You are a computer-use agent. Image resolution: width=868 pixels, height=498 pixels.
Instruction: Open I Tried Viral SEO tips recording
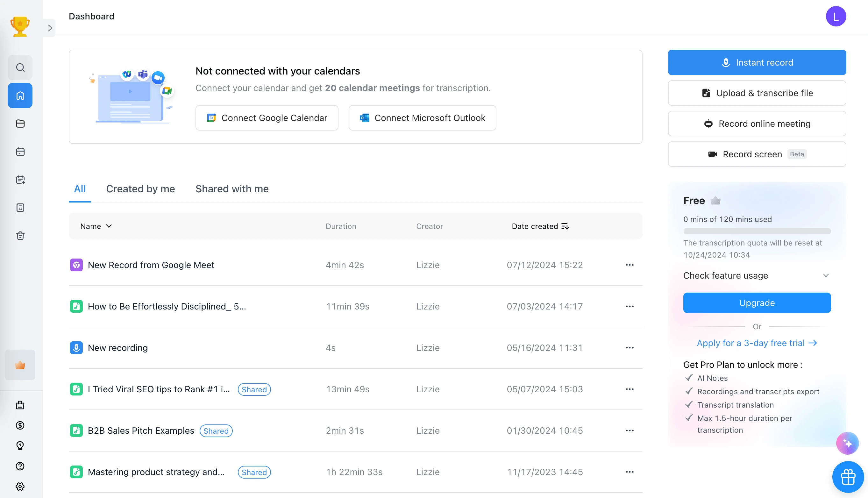[159, 389]
